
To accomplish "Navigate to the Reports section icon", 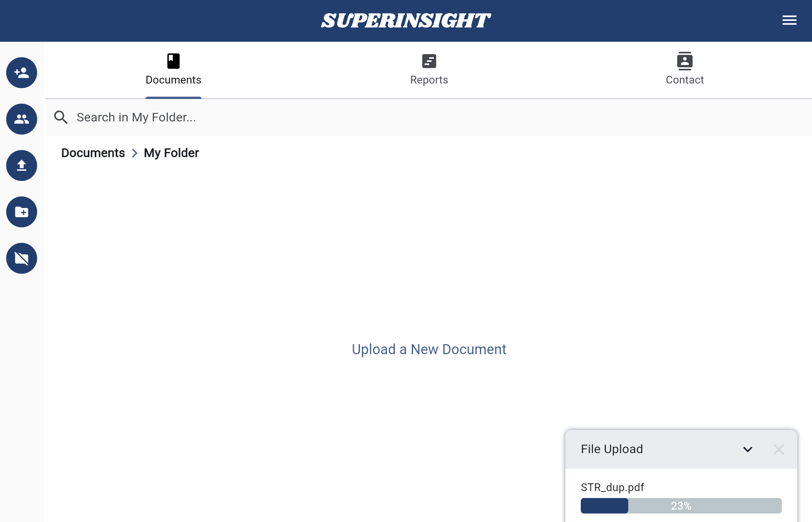I will pos(429,60).
